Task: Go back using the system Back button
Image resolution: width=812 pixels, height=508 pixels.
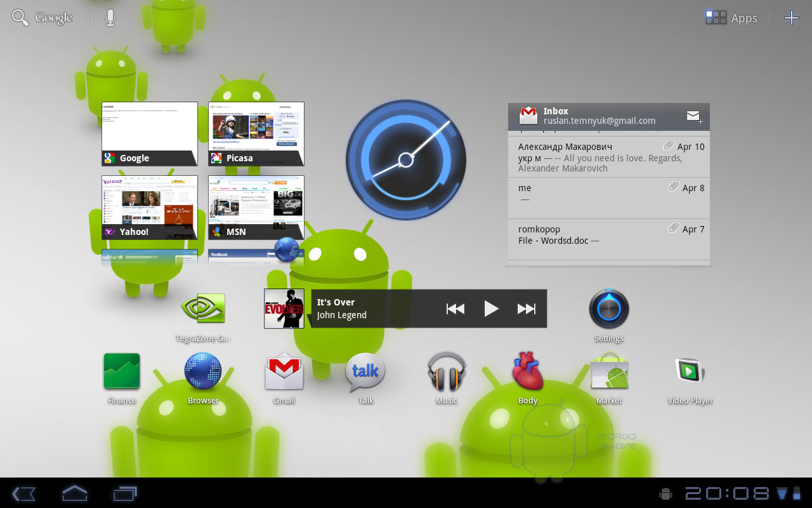Action: coord(23,493)
